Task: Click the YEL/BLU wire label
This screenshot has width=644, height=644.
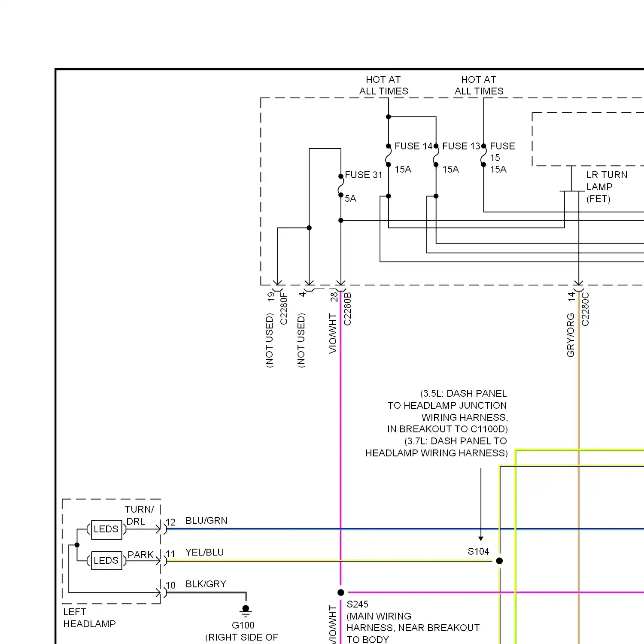Action: [204, 552]
